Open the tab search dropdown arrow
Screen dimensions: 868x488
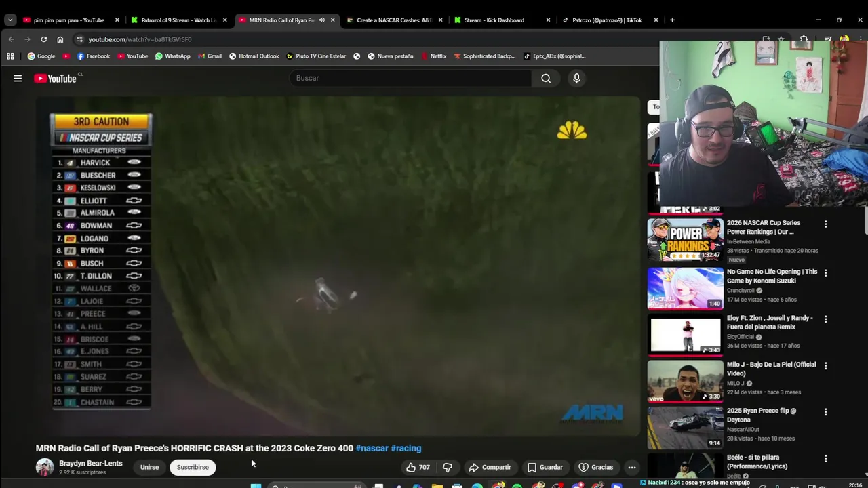point(9,20)
